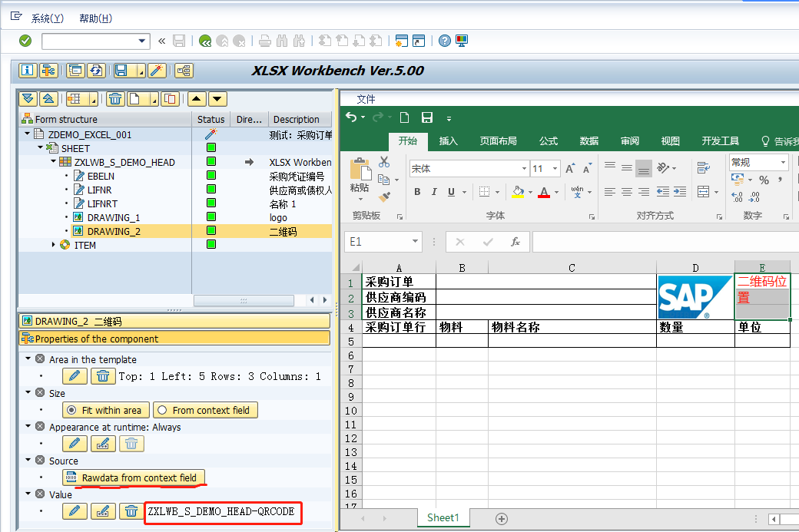Open the font size 11 dropdown
The image size is (799, 532).
pos(555,169)
